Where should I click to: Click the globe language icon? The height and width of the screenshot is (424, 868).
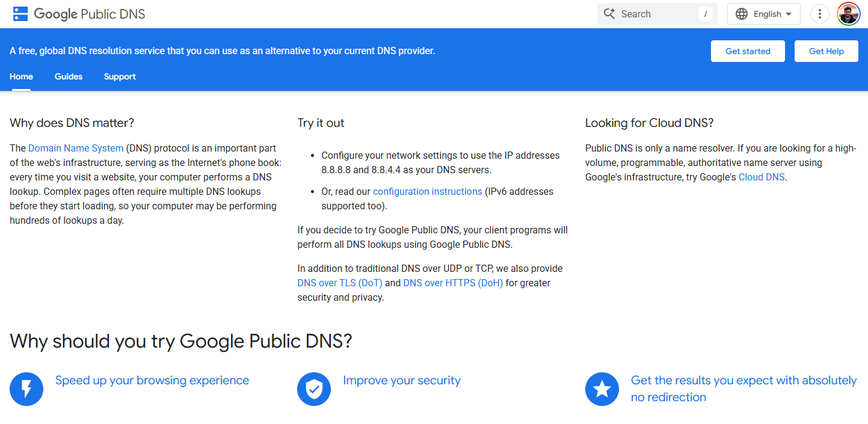point(742,14)
